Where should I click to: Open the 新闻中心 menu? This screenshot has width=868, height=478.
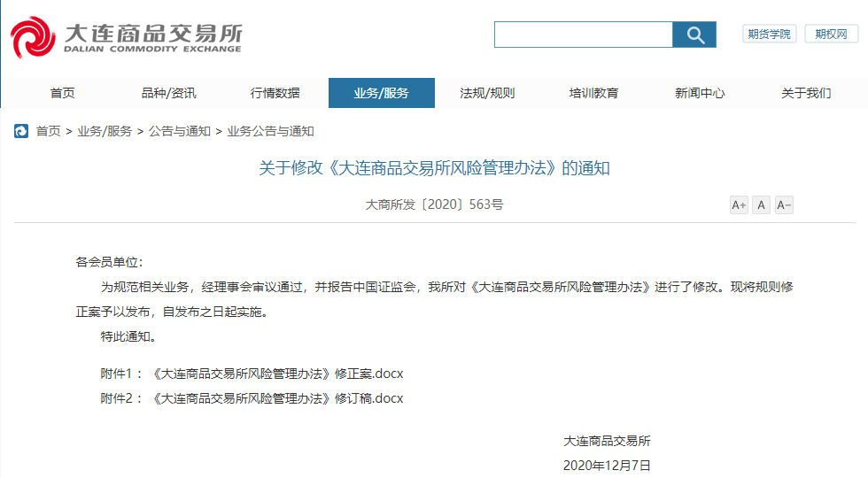click(x=700, y=93)
